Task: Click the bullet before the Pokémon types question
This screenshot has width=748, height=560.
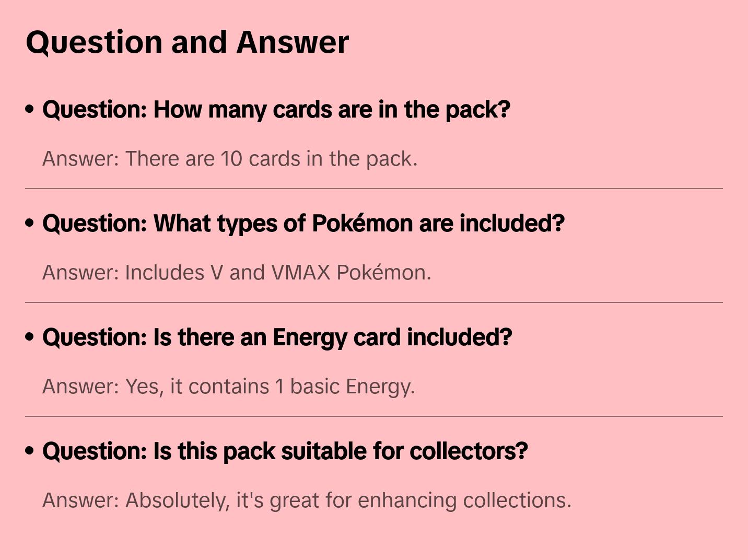Action: [x=30, y=223]
